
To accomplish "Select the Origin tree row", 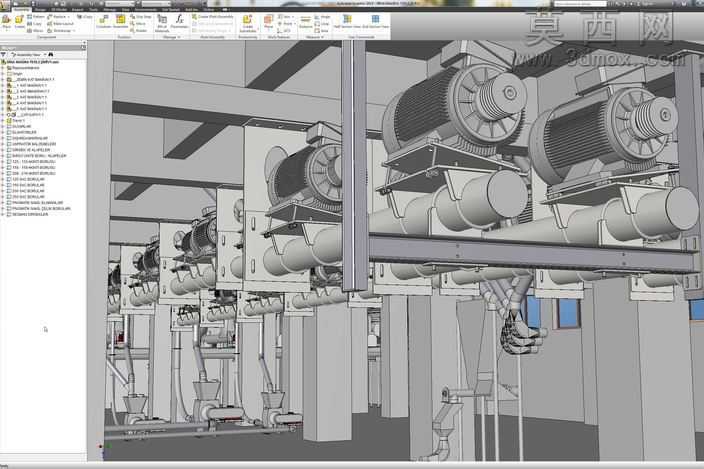I will (14, 74).
